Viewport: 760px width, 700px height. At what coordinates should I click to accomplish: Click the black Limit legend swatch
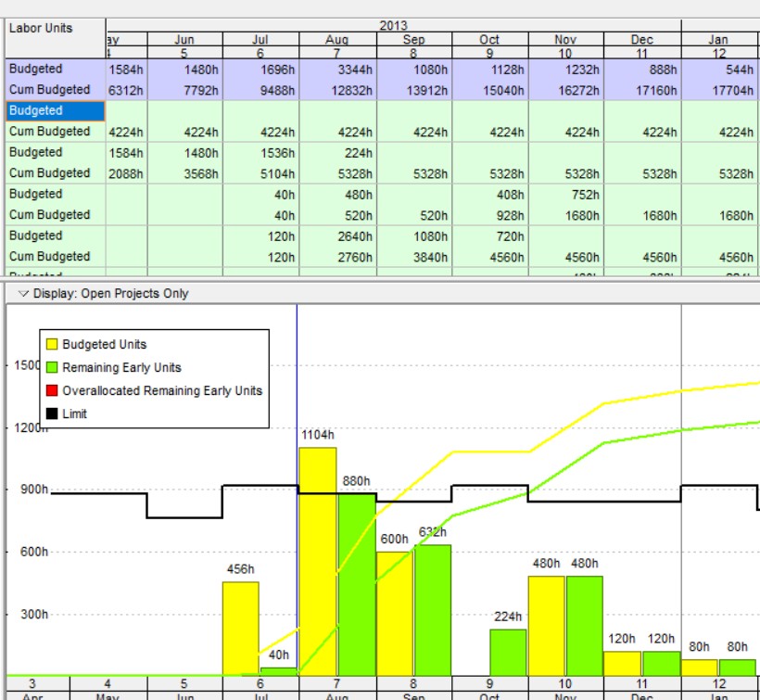click(x=52, y=414)
